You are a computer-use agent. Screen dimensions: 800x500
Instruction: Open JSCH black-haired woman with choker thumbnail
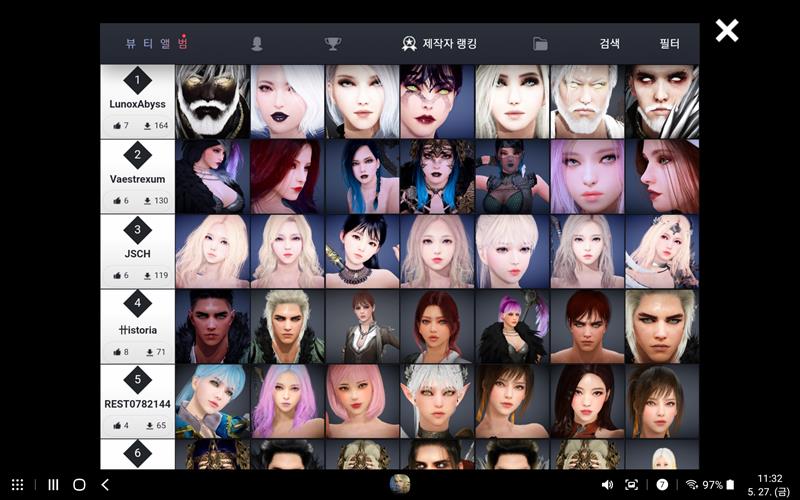coord(362,252)
